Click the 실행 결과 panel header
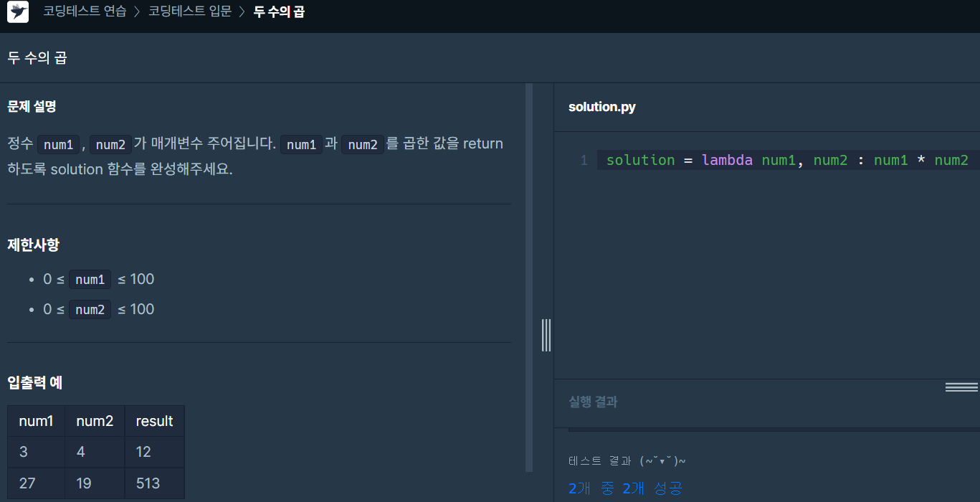The image size is (980, 502). click(593, 402)
